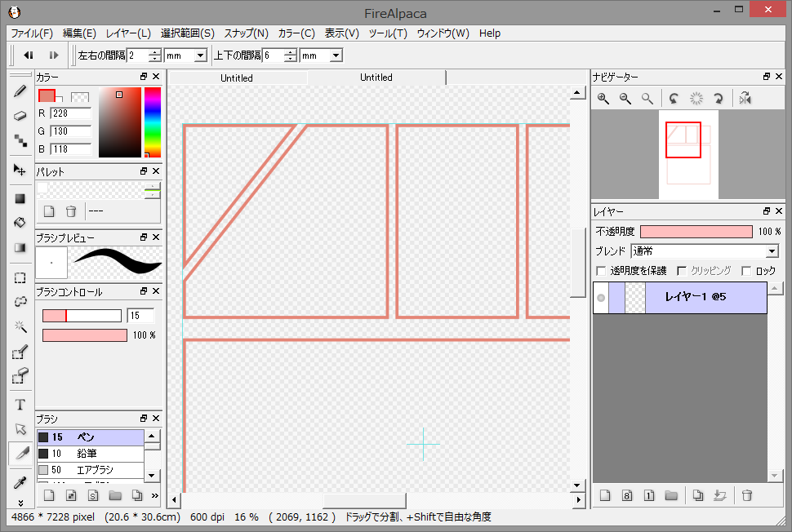The image size is (792, 532).
Task: Select the Fill shape tool
Action: (20, 198)
